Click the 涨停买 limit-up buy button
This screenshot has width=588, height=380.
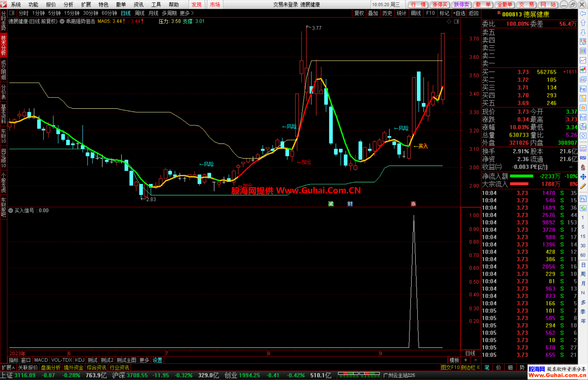pos(440,5)
